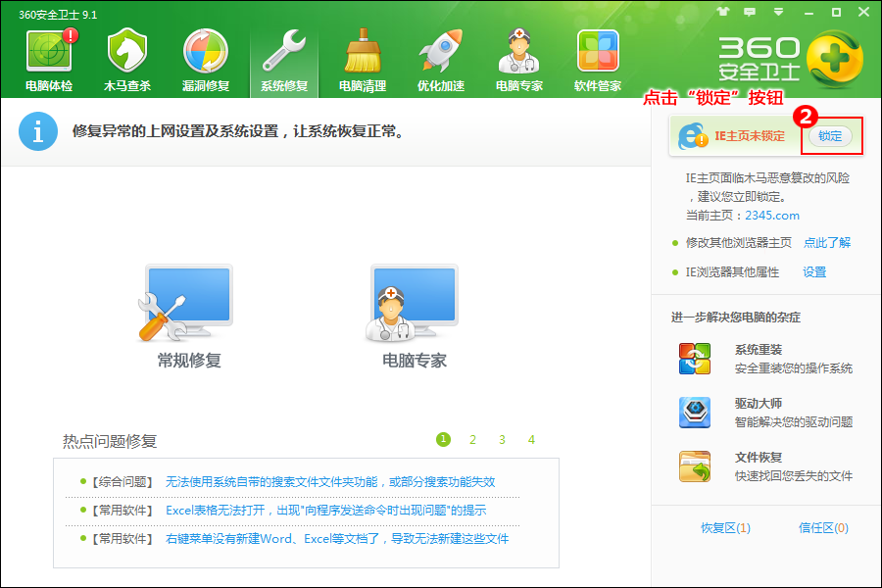Click the 点此了解 link
The width and height of the screenshot is (882, 588).
826,242
